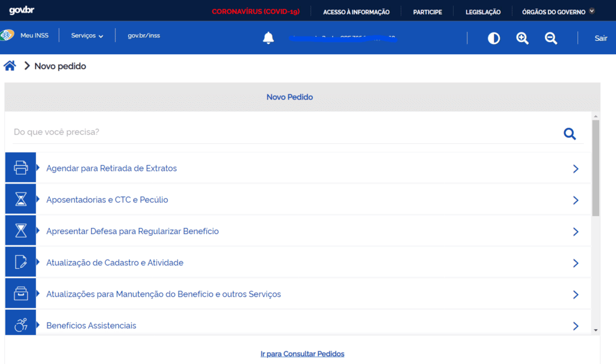Open Acesso à Informação menu item
Viewport: 616px width, 364px height.
(x=356, y=12)
